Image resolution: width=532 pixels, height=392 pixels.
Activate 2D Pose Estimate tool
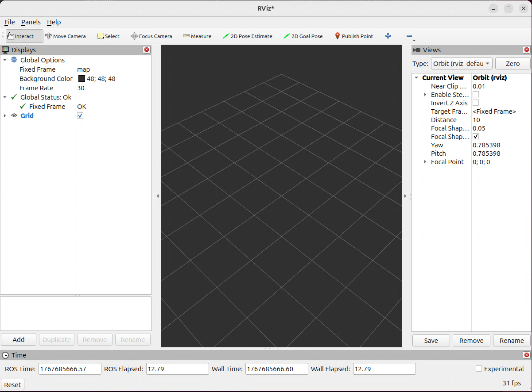247,36
